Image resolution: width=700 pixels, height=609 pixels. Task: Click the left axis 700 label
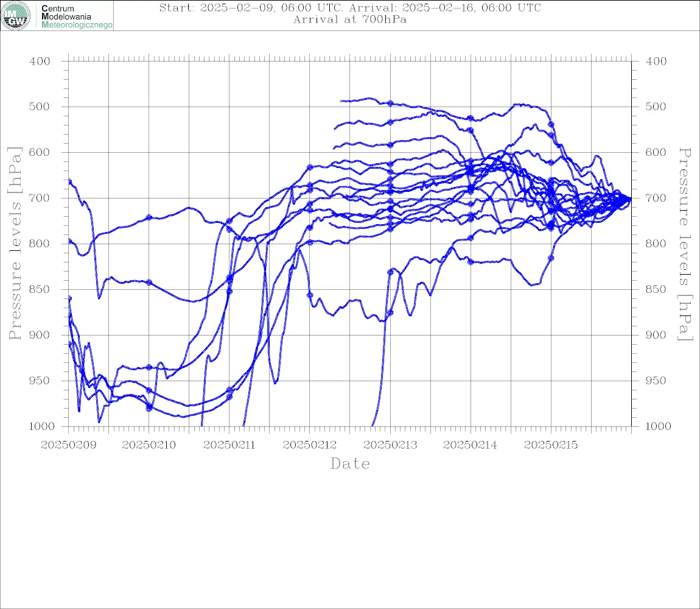pyautogui.click(x=40, y=198)
